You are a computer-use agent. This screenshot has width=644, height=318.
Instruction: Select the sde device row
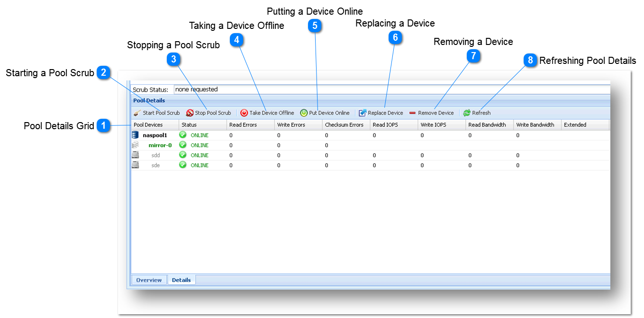(371, 165)
